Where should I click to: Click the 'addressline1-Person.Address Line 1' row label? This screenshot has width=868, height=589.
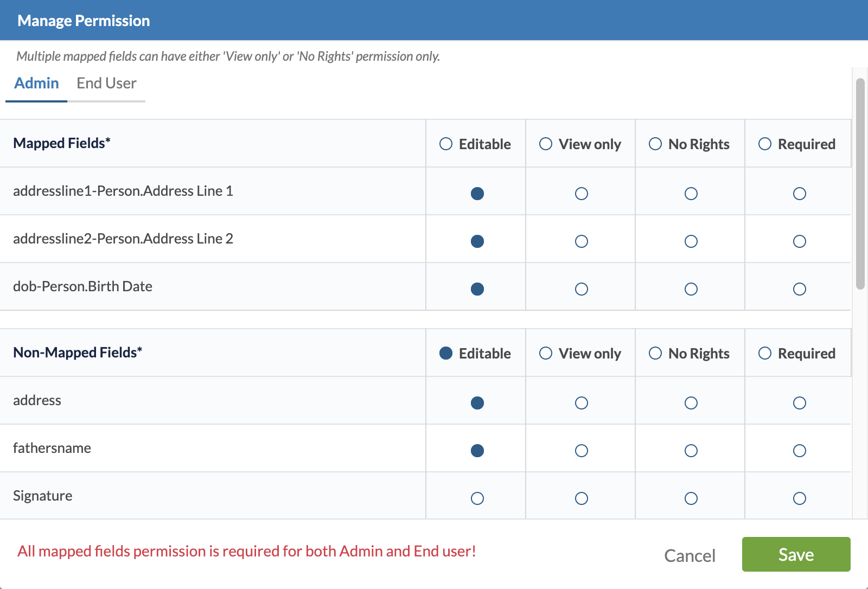click(x=123, y=191)
